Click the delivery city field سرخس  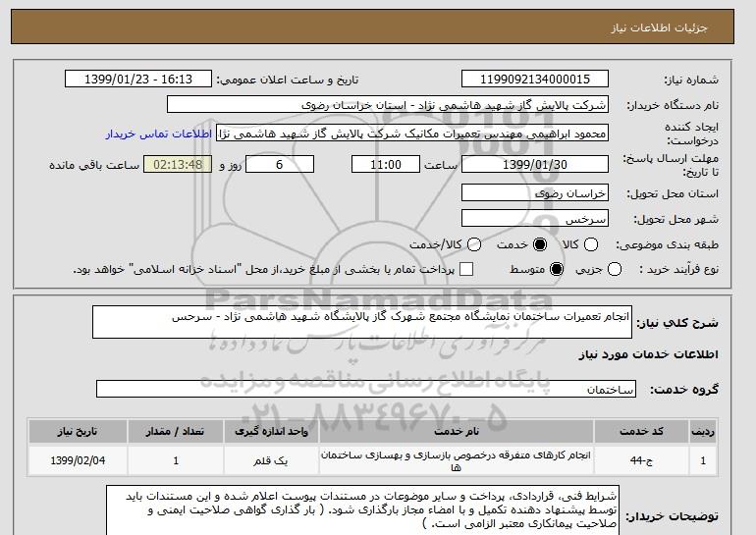pos(535,218)
